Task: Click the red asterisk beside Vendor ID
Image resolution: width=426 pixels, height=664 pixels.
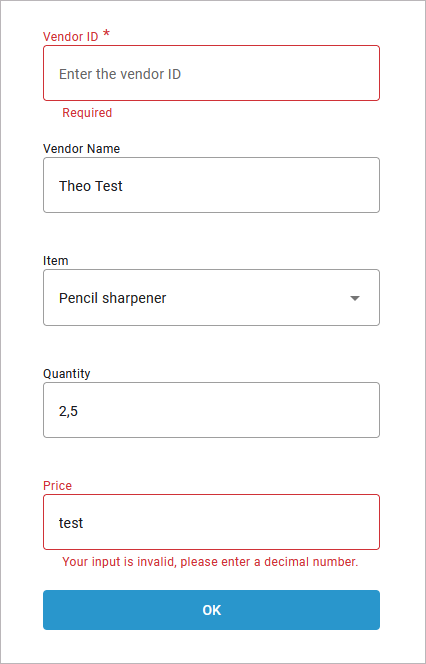Action: 107,34
